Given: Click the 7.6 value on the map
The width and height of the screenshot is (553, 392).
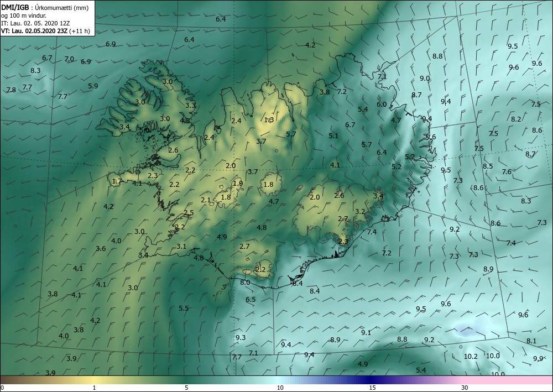Looking at the screenshot, I should [507, 172].
